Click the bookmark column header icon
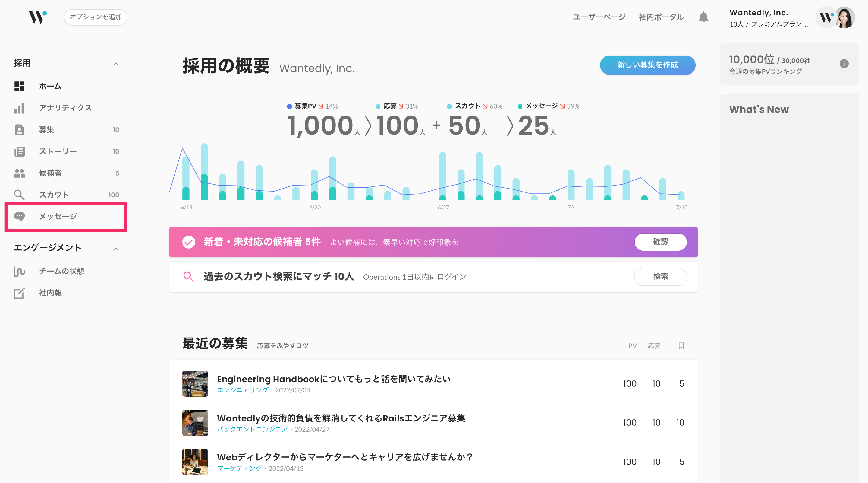Screen dimensions: 868x483 (x=681, y=346)
